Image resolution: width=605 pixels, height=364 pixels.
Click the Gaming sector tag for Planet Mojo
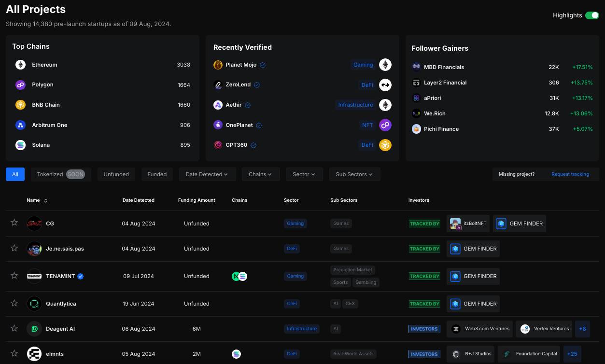click(363, 65)
